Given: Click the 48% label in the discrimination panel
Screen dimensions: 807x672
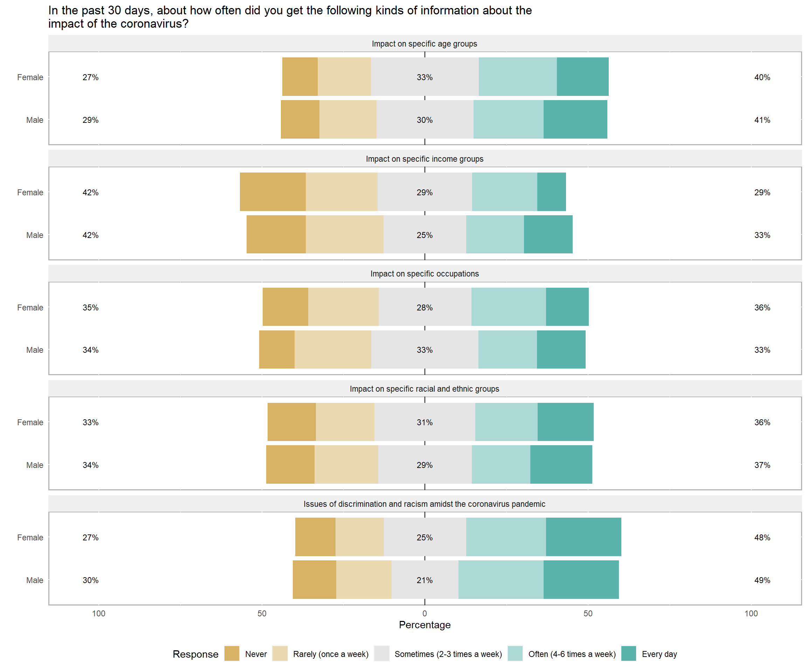Looking at the screenshot, I should pyautogui.click(x=762, y=538).
